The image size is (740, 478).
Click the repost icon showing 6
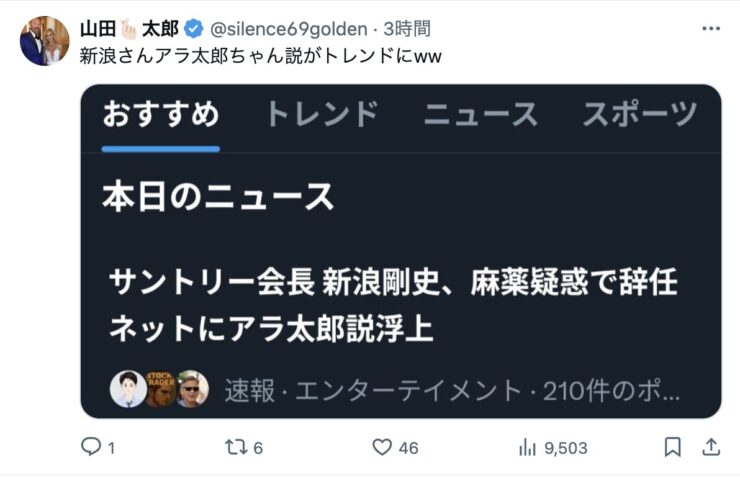click(235, 447)
